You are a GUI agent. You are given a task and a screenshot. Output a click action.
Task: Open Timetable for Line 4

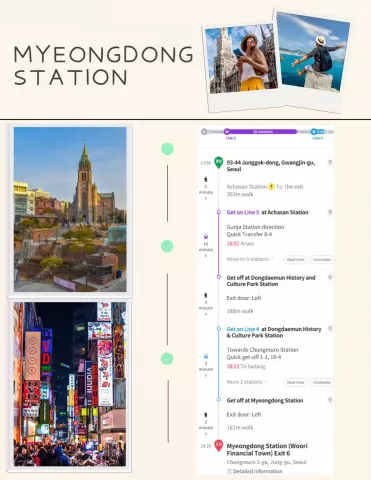pos(322,382)
